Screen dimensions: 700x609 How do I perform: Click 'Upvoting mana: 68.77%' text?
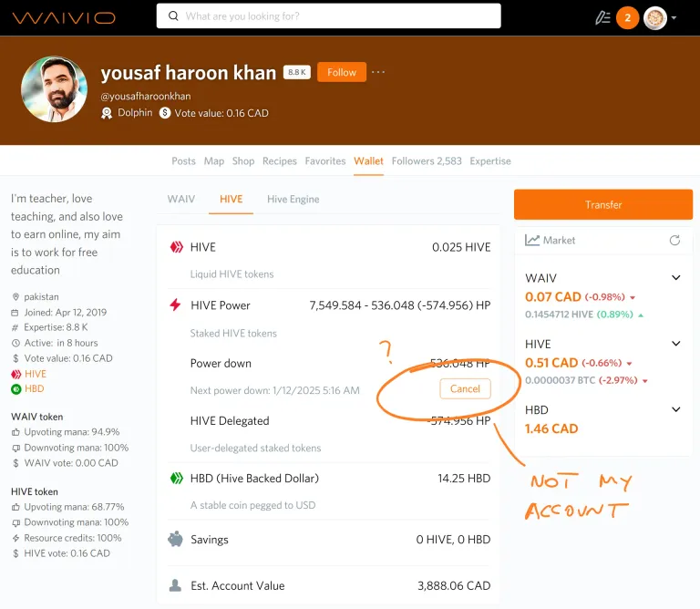point(74,507)
